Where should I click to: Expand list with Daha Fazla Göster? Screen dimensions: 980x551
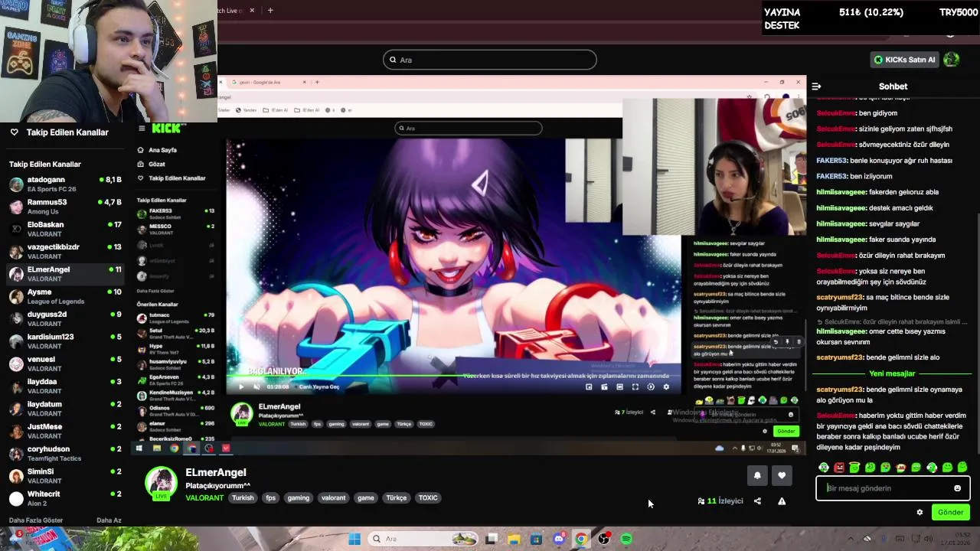click(x=36, y=520)
